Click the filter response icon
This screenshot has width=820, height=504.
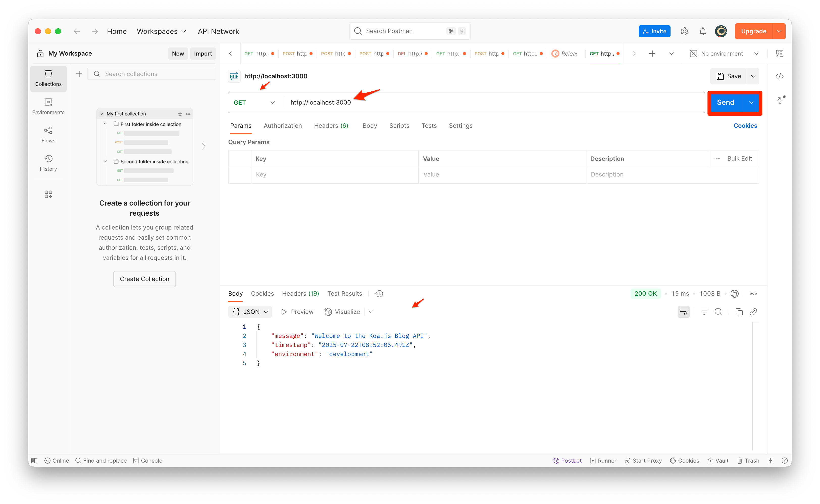pyautogui.click(x=704, y=312)
